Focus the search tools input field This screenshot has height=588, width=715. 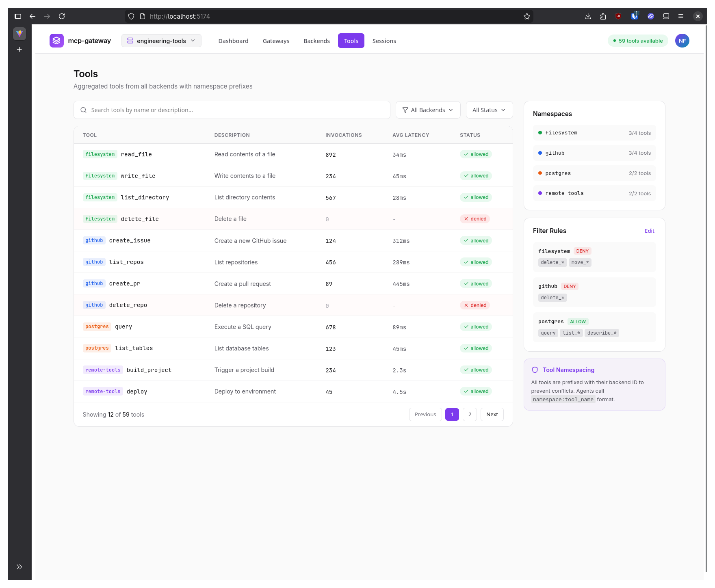pos(232,110)
